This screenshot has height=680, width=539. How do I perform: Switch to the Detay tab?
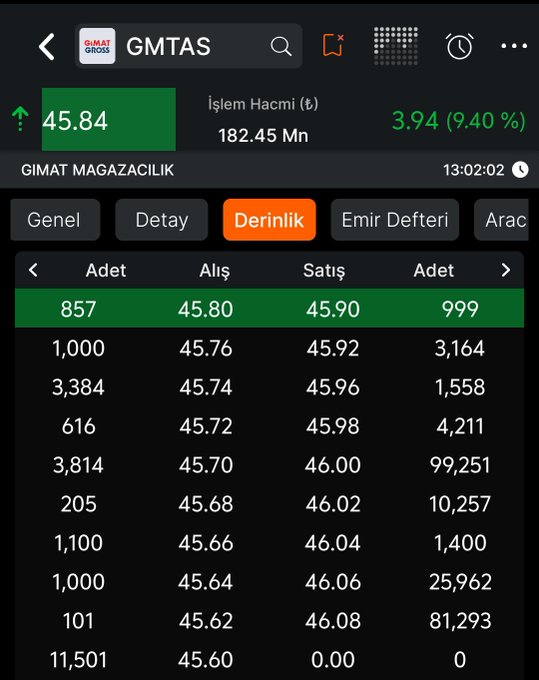(162, 220)
